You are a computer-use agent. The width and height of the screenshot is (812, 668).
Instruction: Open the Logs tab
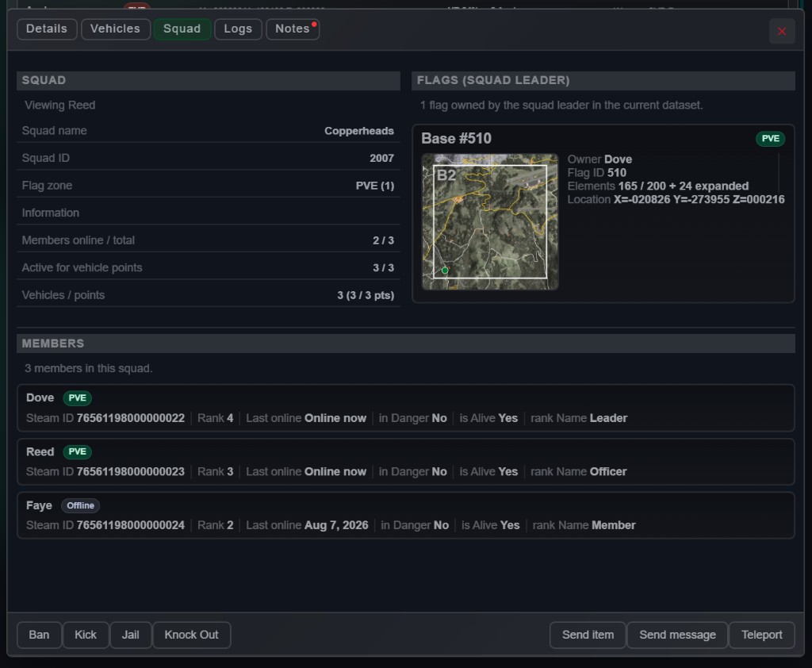(x=238, y=29)
